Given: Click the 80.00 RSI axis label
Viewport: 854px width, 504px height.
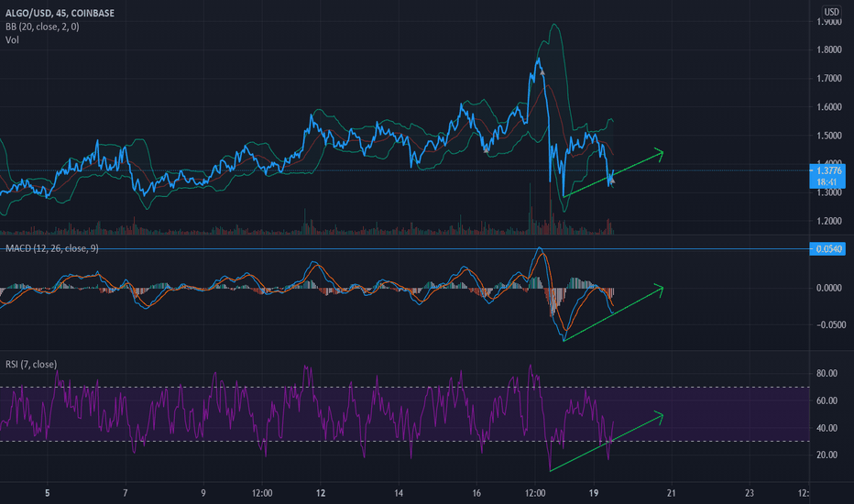Looking at the screenshot, I should coord(827,373).
